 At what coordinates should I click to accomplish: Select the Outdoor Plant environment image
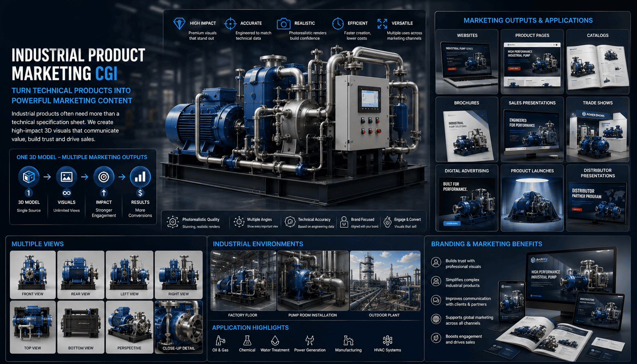click(385, 281)
